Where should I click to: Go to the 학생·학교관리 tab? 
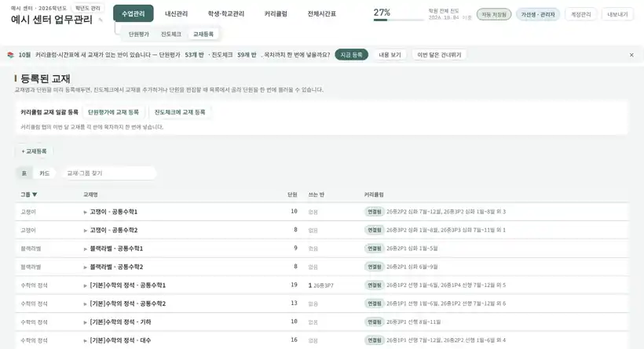coord(226,13)
